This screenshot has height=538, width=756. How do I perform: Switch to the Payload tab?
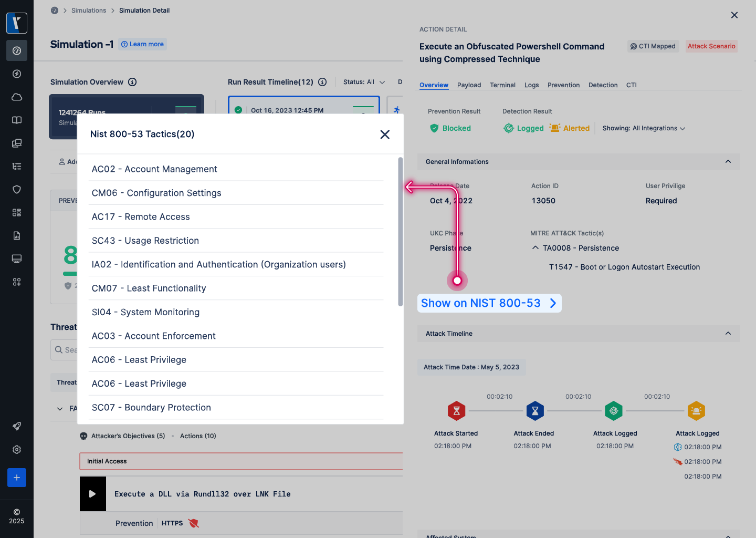point(469,85)
